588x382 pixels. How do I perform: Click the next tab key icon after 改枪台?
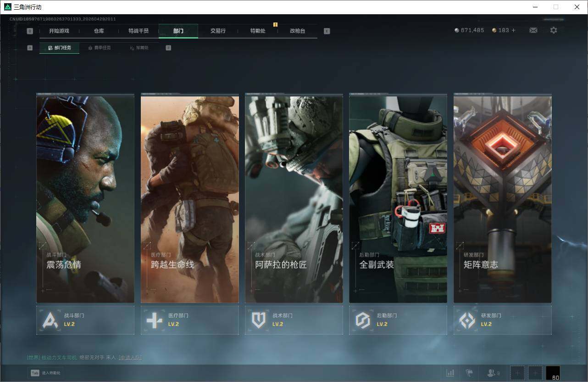(x=327, y=31)
